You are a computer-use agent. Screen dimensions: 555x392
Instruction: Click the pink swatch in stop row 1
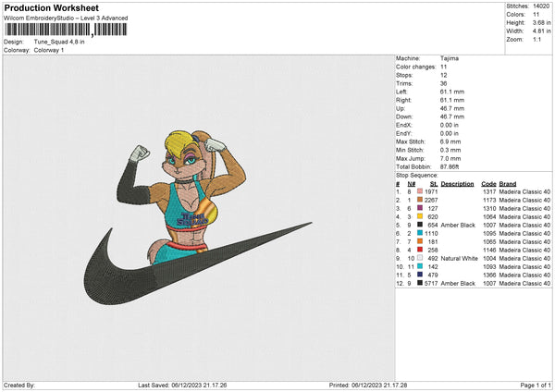click(420, 191)
